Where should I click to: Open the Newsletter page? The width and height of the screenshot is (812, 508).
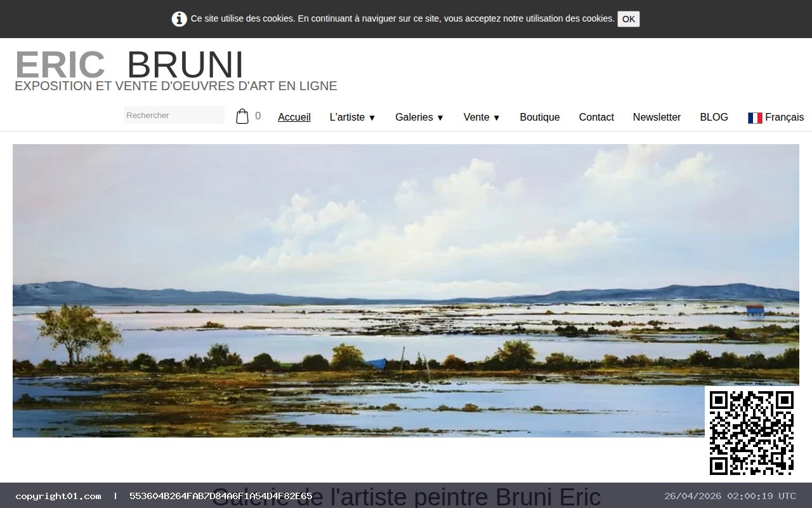click(x=657, y=117)
